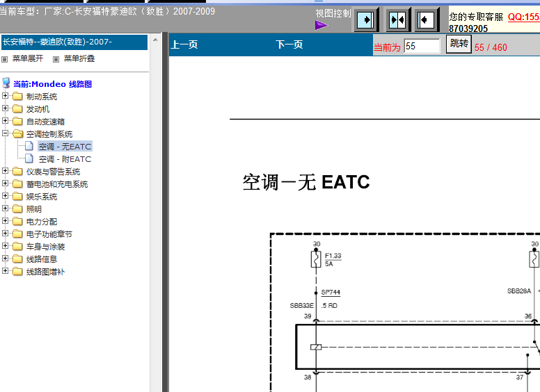Open the 线路信息 tree item
This screenshot has height=392, width=540.
42,259
